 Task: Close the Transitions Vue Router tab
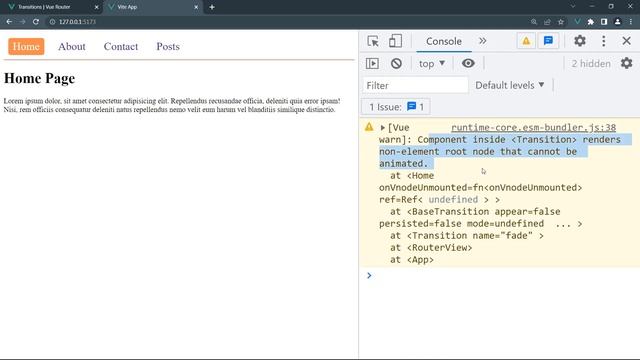point(96,7)
